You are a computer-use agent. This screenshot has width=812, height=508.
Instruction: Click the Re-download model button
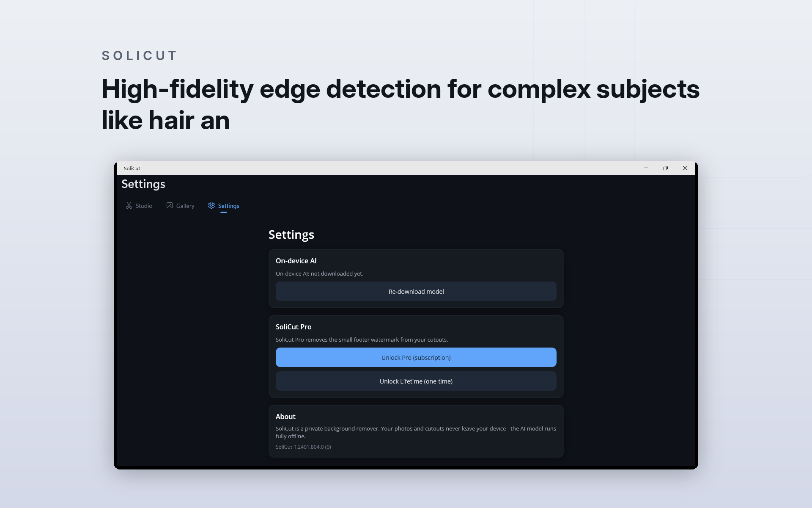point(416,291)
